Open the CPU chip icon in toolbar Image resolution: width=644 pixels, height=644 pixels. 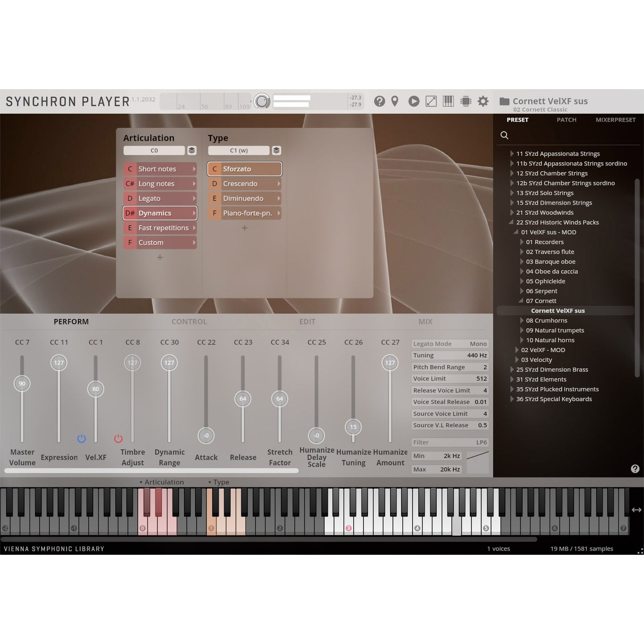click(466, 102)
